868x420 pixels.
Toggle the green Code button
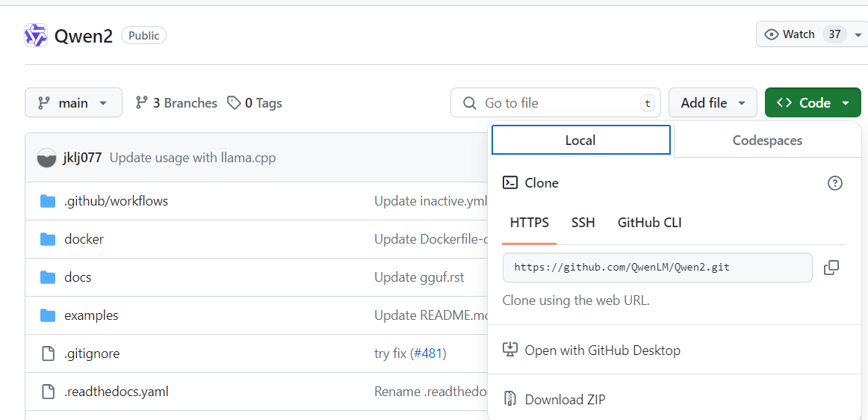(x=813, y=102)
